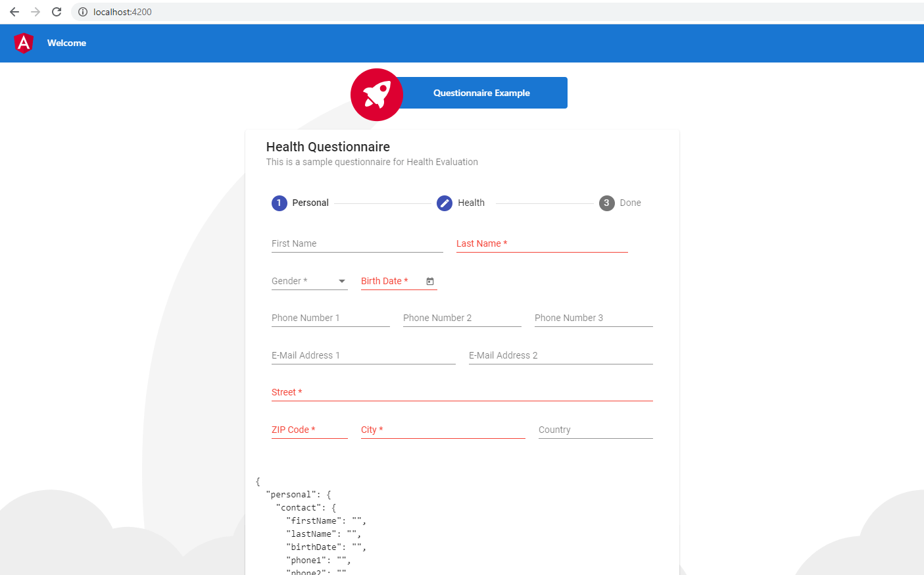Select the browser address bar

tap(197, 11)
